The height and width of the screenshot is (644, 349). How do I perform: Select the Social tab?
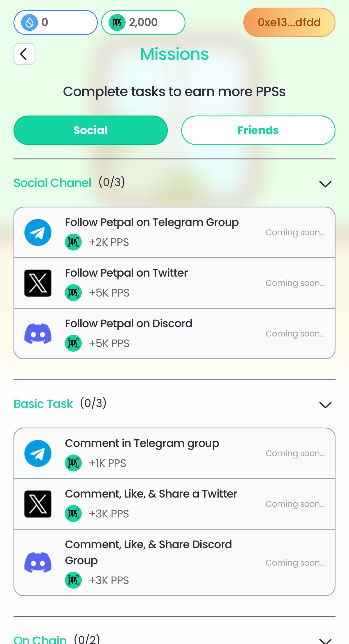click(x=90, y=130)
